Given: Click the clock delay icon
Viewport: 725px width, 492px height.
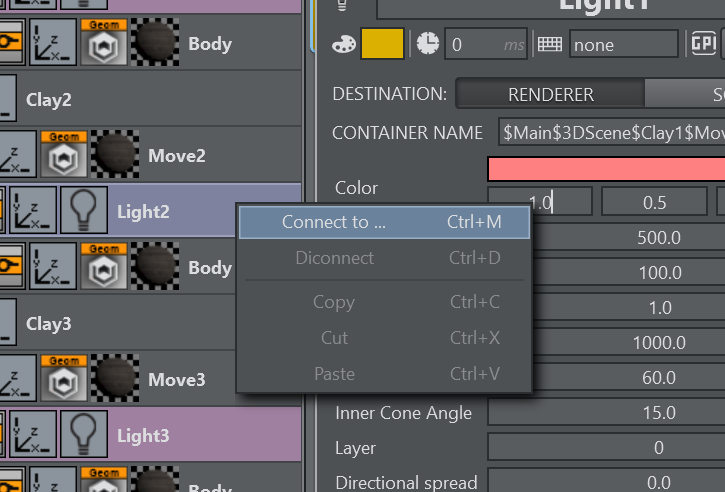Looking at the screenshot, I should click(x=427, y=44).
